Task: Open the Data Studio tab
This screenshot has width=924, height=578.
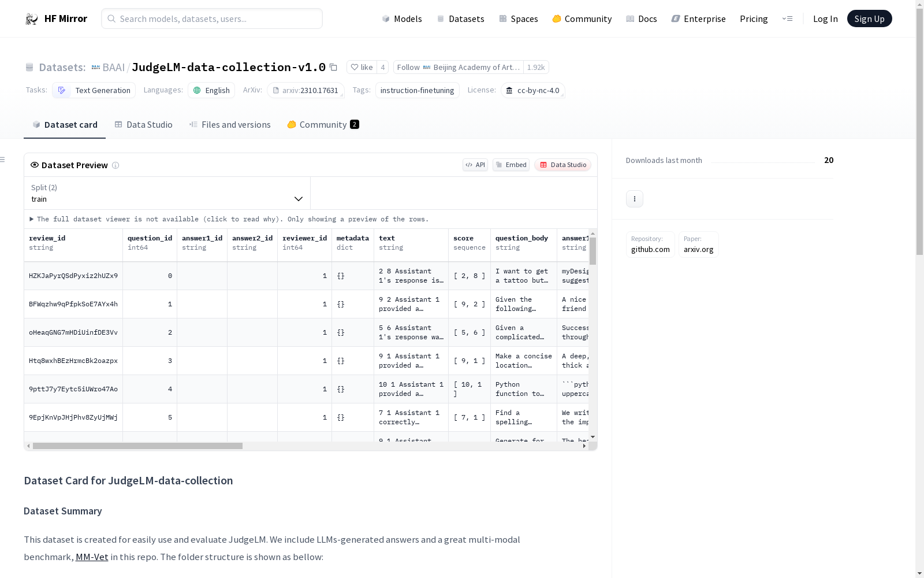Action: coord(143,124)
